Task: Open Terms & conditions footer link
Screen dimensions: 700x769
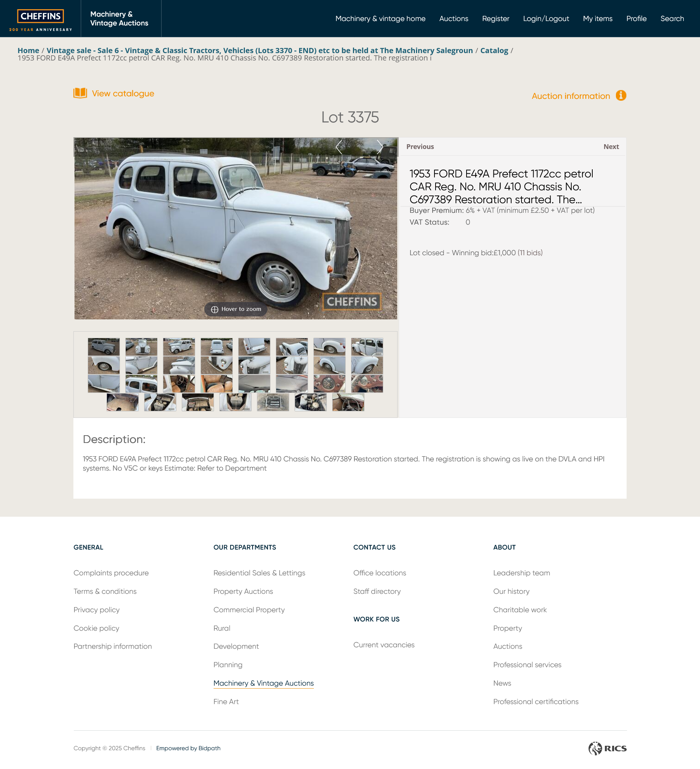Action: tap(105, 591)
